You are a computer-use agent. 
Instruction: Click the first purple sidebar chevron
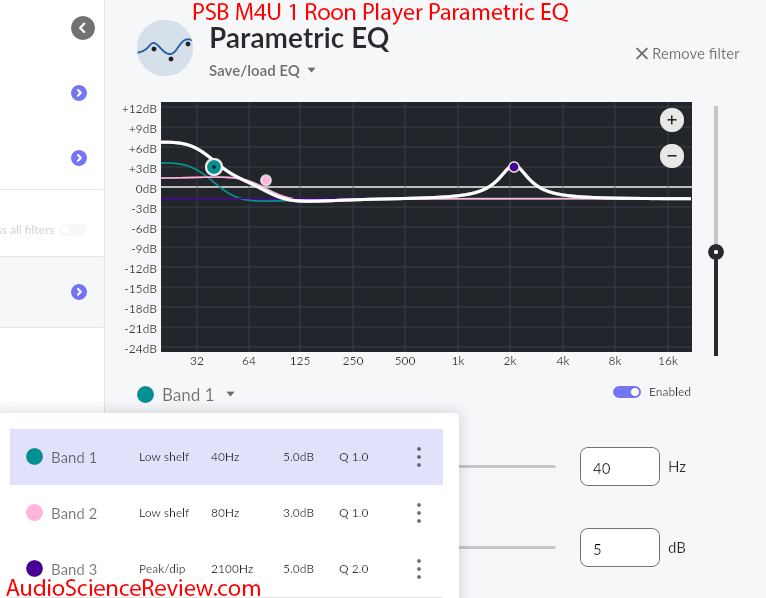pos(79,93)
